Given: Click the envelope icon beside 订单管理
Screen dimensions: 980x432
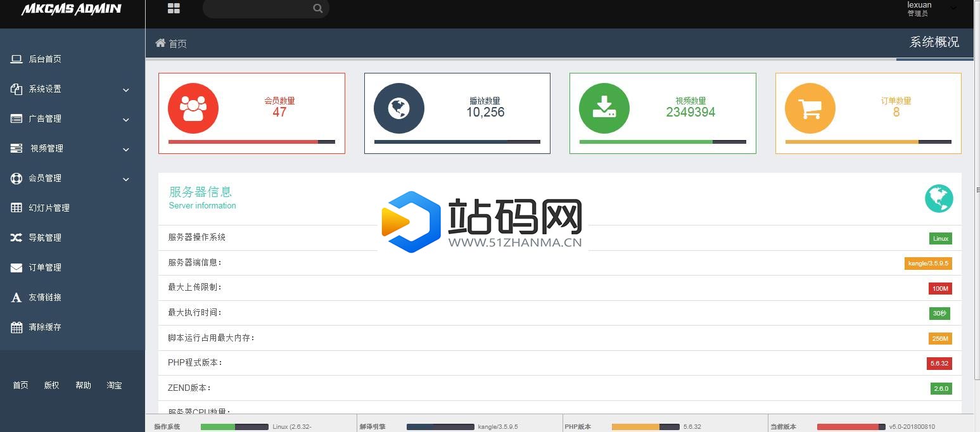Looking at the screenshot, I should click(16, 267).
